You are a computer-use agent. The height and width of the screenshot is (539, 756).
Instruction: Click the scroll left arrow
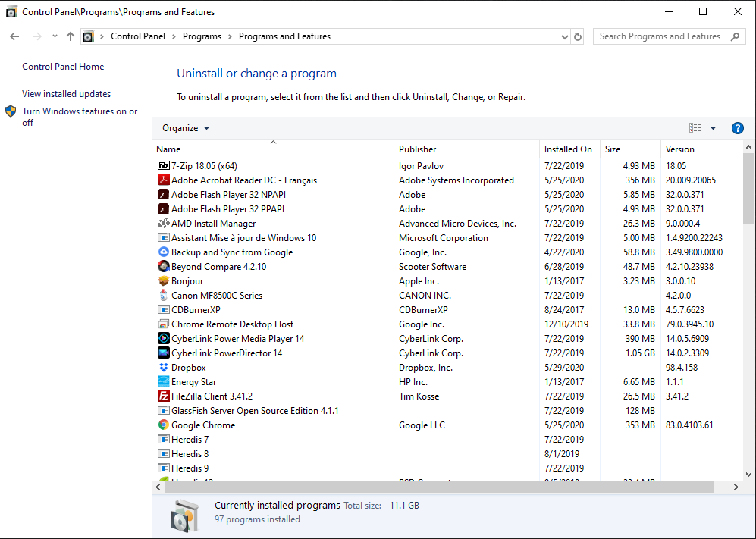click(158, 487)
